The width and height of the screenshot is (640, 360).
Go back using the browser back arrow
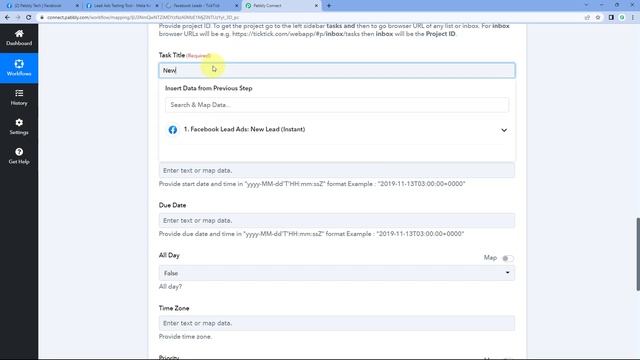[x=7, y=17]
